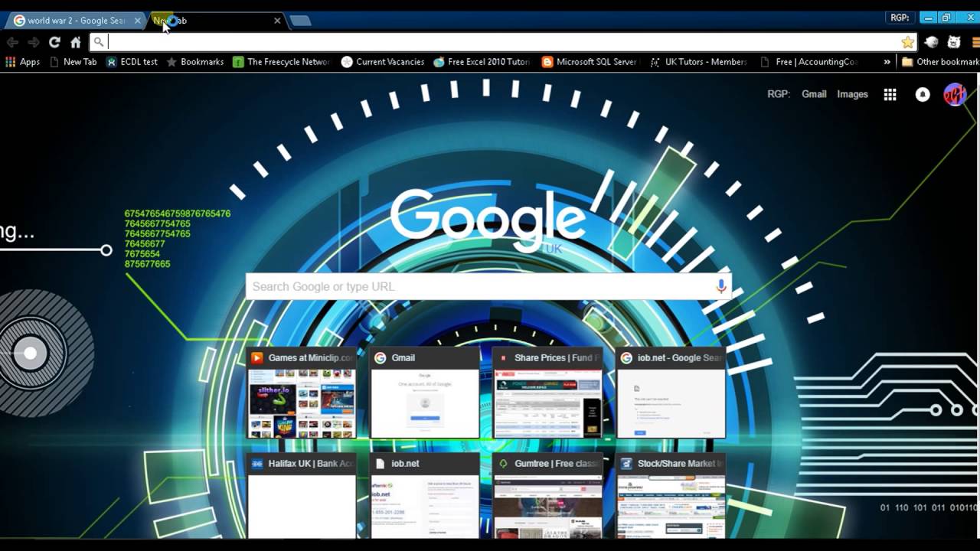
Task: Open the Other bookmarks folder
Action: [x=940, y=62]
